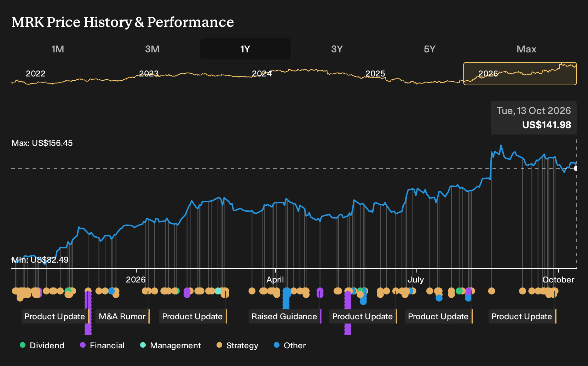Jump to 2024 in the overview timeline
This screenshot has width=588, height=366.
(262, 74)
